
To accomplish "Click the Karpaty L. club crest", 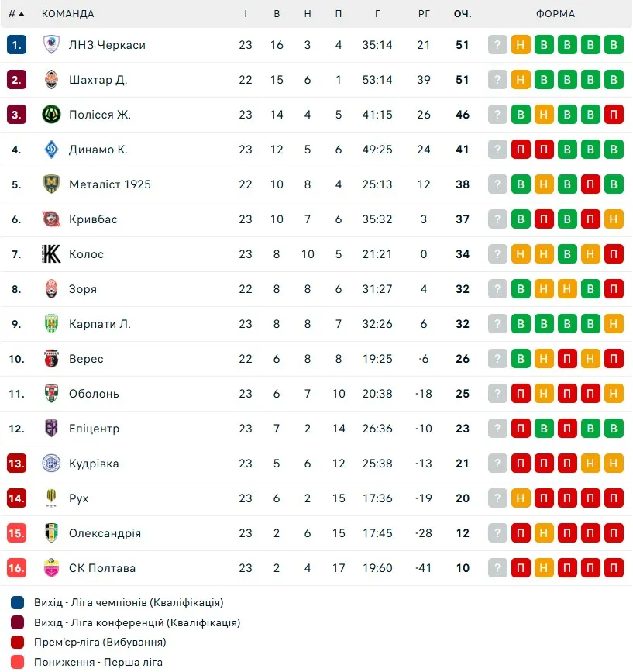I will 51,324.
